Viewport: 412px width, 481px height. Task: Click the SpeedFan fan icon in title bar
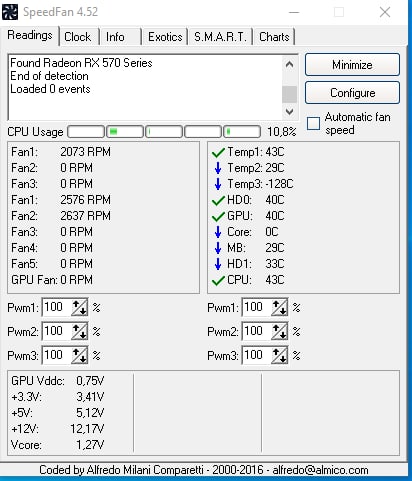tap(10, 12)
